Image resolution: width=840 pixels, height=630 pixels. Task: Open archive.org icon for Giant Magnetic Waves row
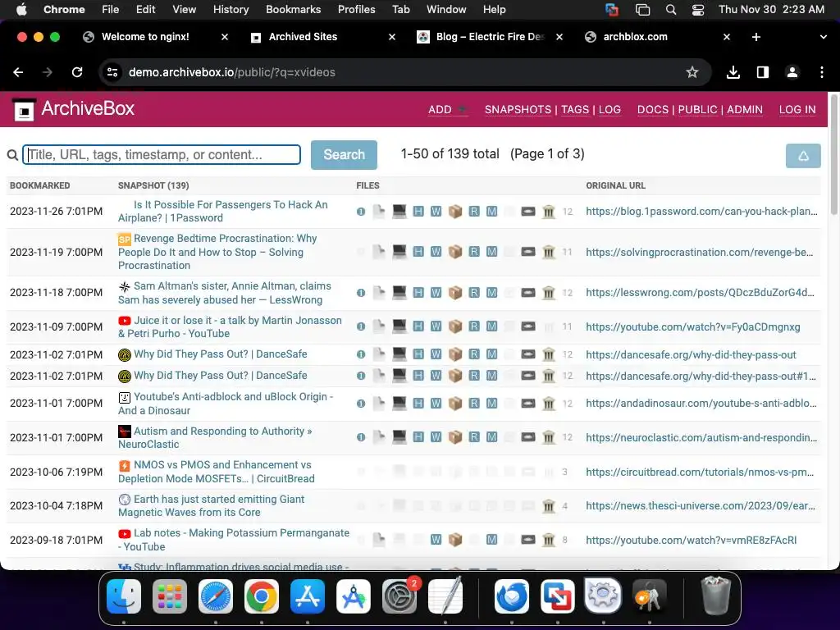[549, 505]
